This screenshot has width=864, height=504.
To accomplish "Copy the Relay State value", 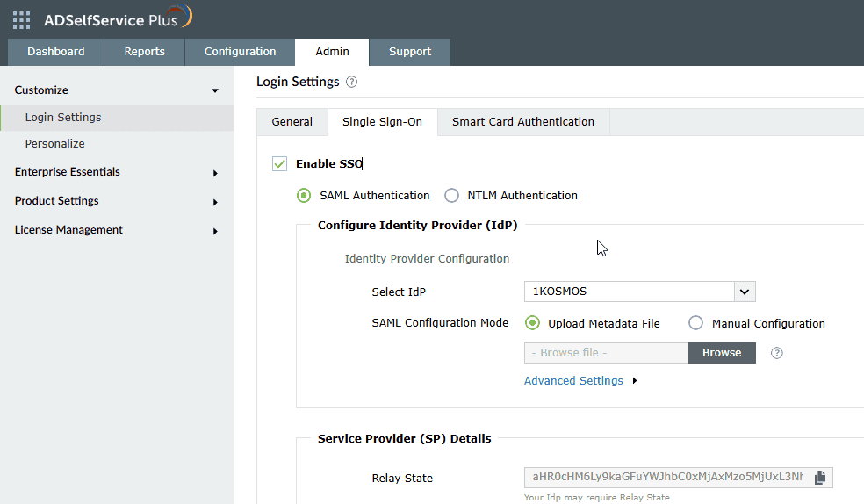I will 820,478.
